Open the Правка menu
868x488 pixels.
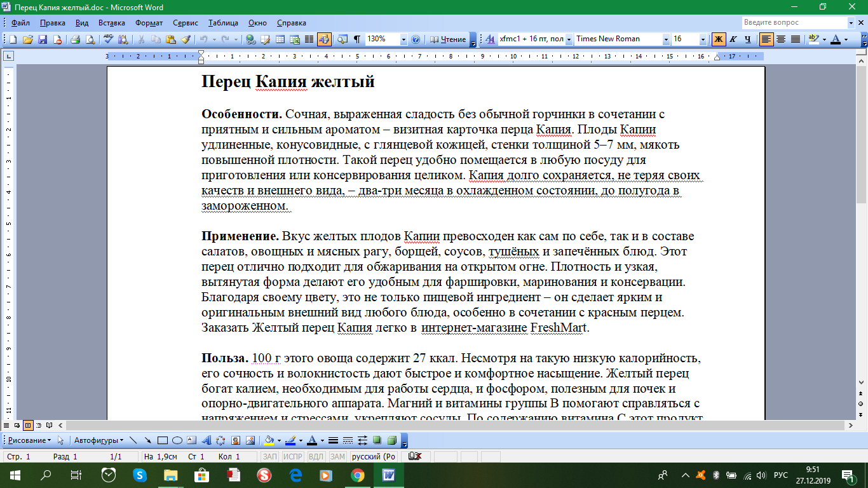click(52, 22)
